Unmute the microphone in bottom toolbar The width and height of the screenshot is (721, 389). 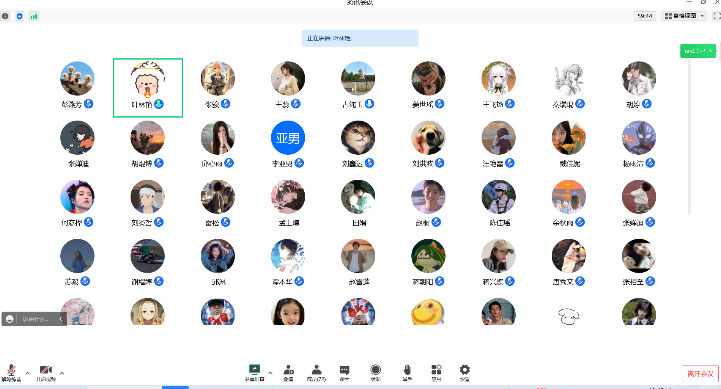[11, 372]
